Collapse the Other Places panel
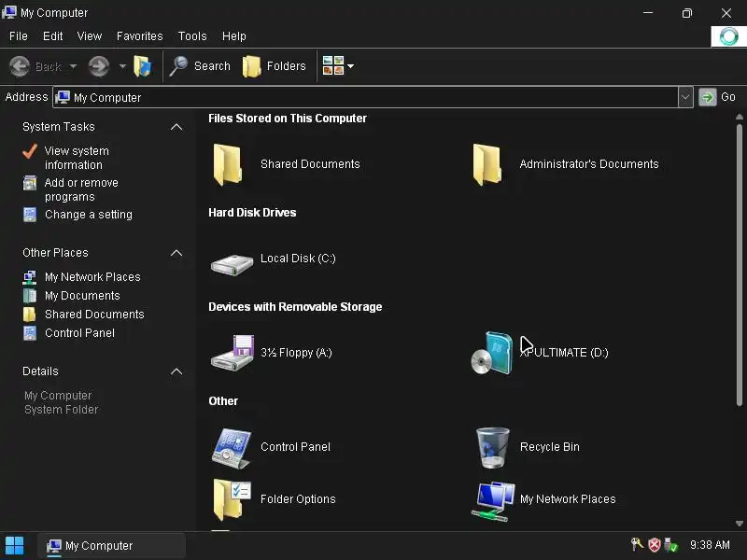Image resolution: width=747 pixels, height=560 pixels. click(x=176, y=253)
